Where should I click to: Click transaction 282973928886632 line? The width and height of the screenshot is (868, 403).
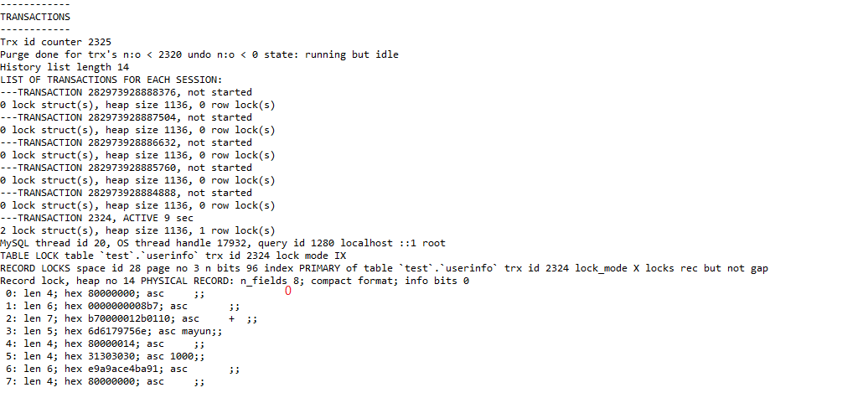(126, 142)
